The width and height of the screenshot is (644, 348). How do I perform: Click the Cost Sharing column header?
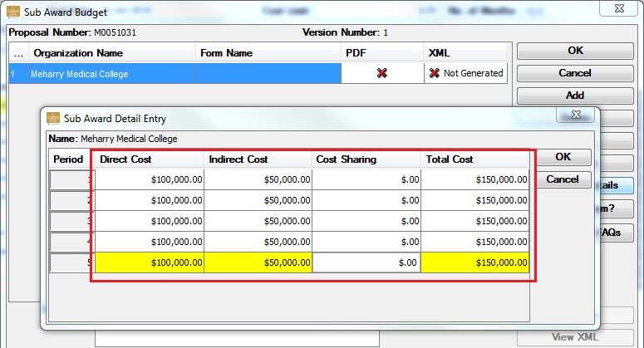tap(366, 159)
